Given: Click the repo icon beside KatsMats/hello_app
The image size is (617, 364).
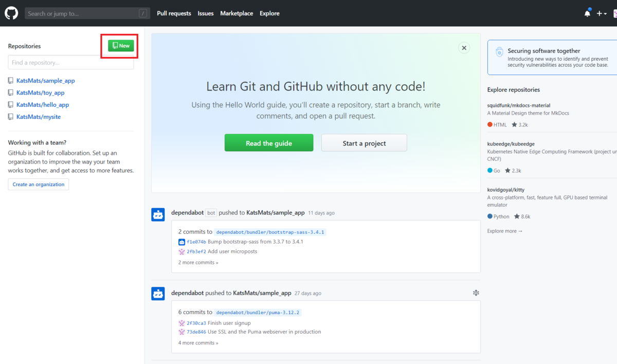Looking at the screenshot, I should click(x=11, y=104).
